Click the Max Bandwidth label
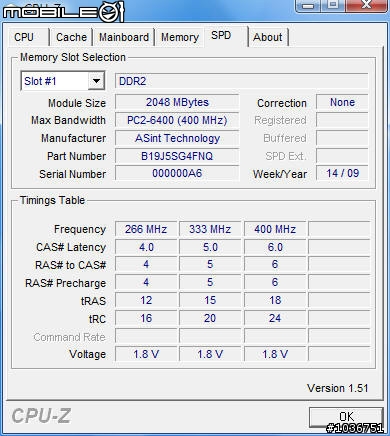Viewport: 390px width, 436px height. (68, 120)
